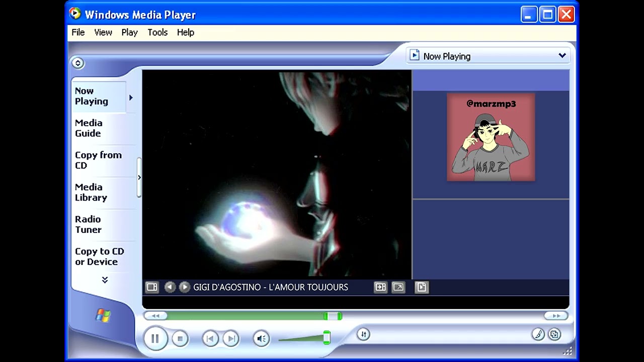
Task: Skip to the previous track
Action: click(210, 338)
